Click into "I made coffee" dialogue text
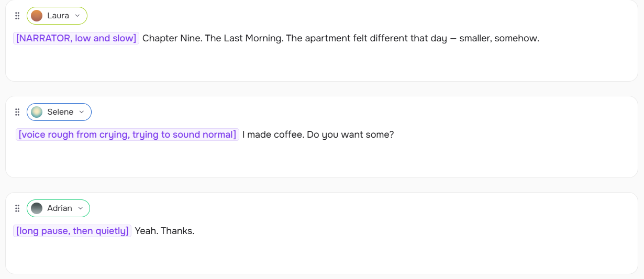 (272, 135)
